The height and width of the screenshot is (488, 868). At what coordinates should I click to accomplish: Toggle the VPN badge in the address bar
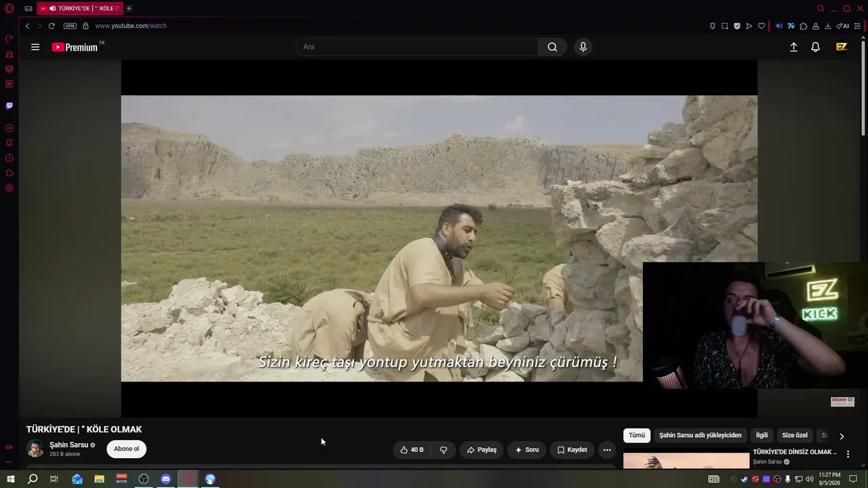pos(70,26)
